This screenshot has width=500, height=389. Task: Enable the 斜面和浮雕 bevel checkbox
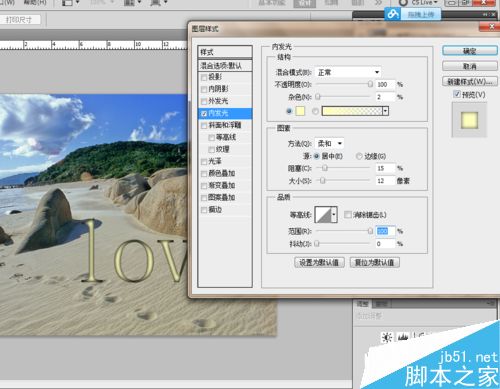[204, 126]
